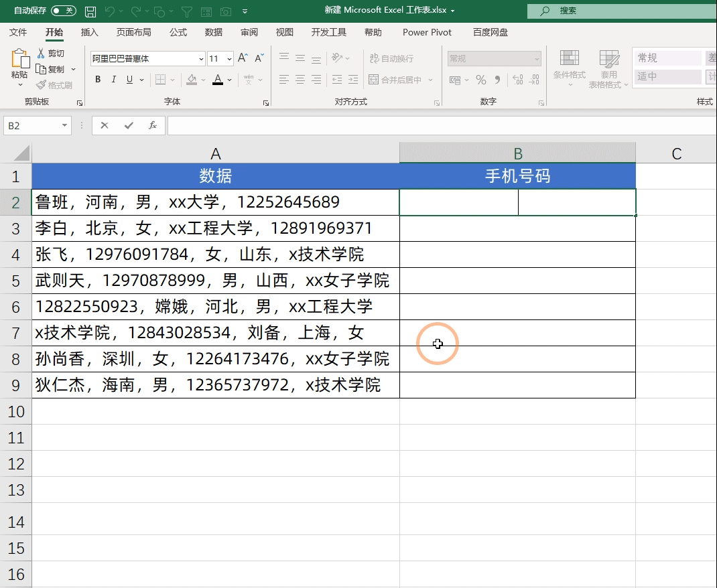Screen dimensions: 717x588
Task: Open the underline style dropdown arrow
Action: [142, 80]
